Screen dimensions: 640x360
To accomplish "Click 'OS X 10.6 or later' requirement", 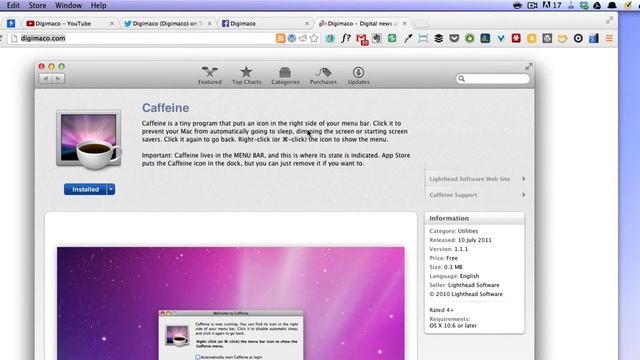I will coord(453,326).
